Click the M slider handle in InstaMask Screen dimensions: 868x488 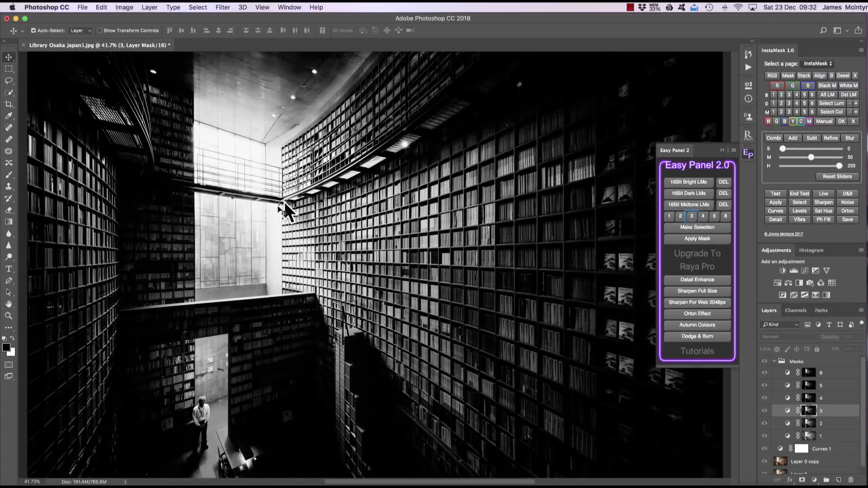pyautogui.click(x=811, y=157)
